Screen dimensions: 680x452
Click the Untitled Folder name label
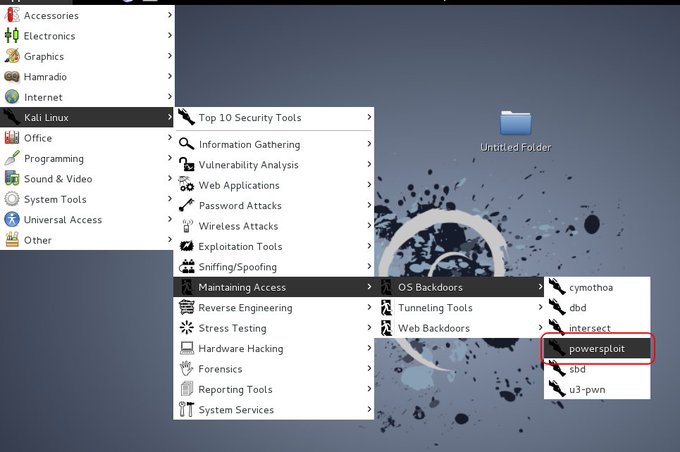coord(516,147)
